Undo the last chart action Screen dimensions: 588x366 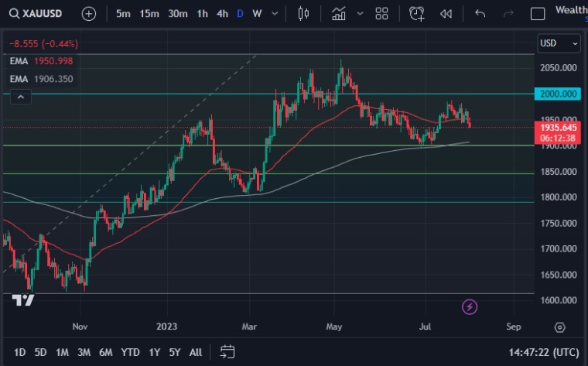pos(480,14)
